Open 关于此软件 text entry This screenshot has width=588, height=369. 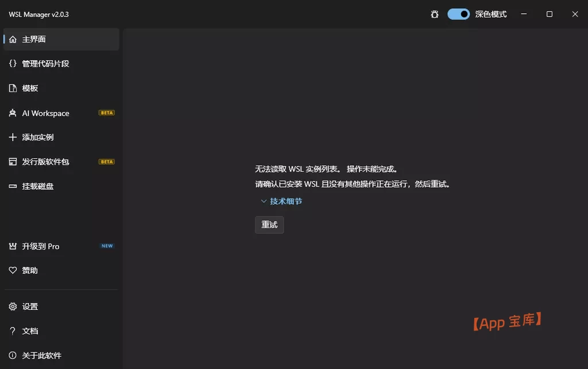click(41, 355)
